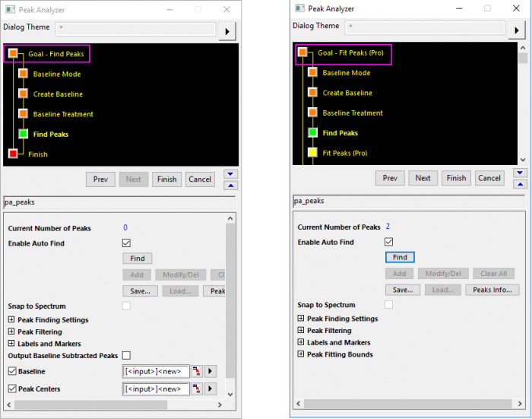
Task: Click the Peak Centers range selector icon
Action: (x=197, y=389)
